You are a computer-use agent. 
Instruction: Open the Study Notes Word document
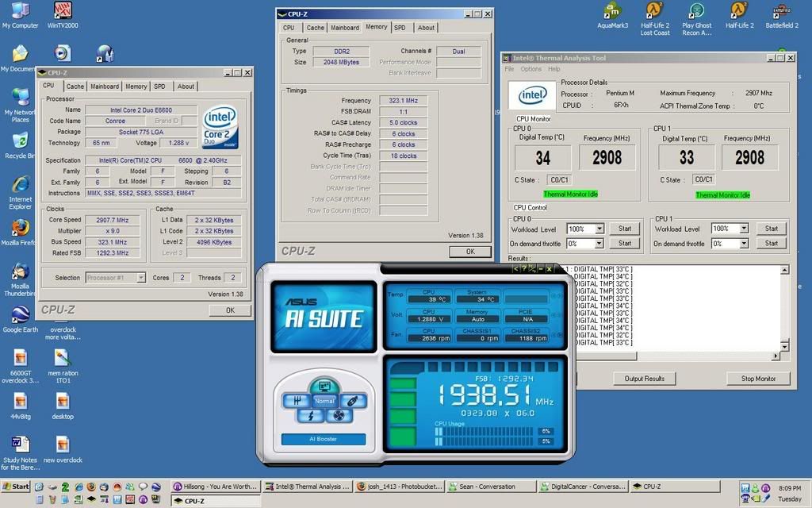pos(20,453)
